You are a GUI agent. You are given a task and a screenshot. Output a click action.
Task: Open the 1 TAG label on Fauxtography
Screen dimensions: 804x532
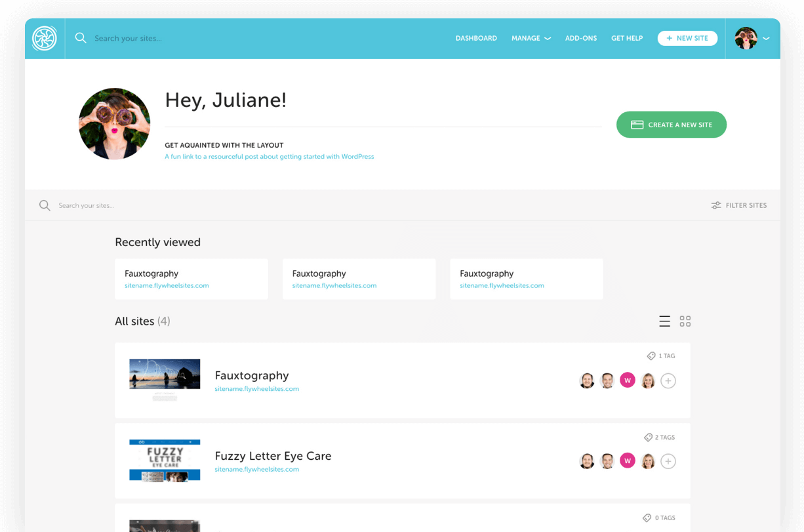pyautogui.click(x=661, y=356)
